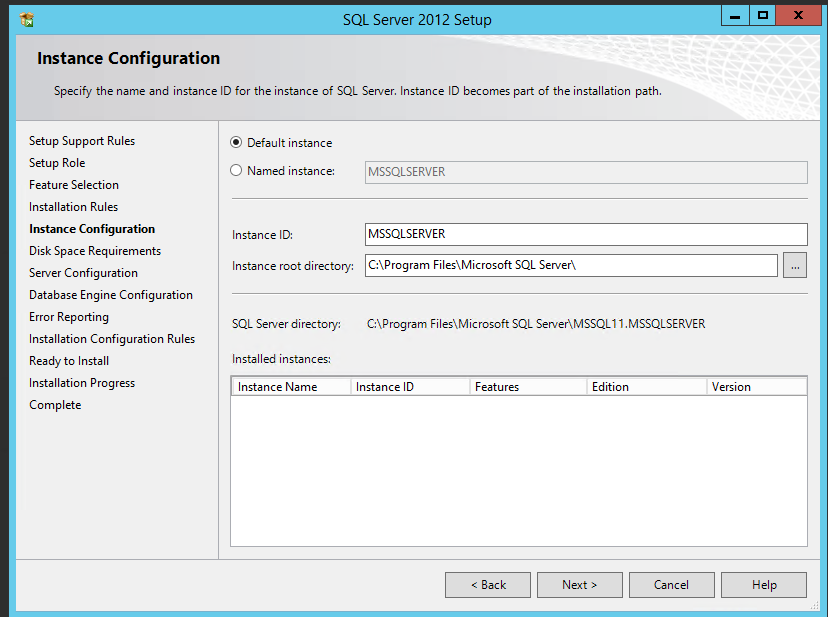Click the Instance root directory field
This screenshot has height=617, width=828.
click(571, 265)
